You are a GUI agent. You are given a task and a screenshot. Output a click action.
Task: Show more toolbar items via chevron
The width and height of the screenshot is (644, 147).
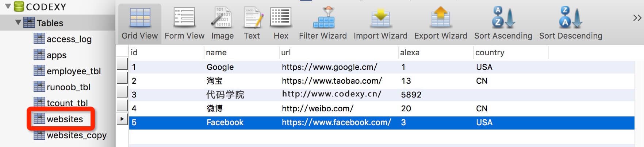[637, 18]
